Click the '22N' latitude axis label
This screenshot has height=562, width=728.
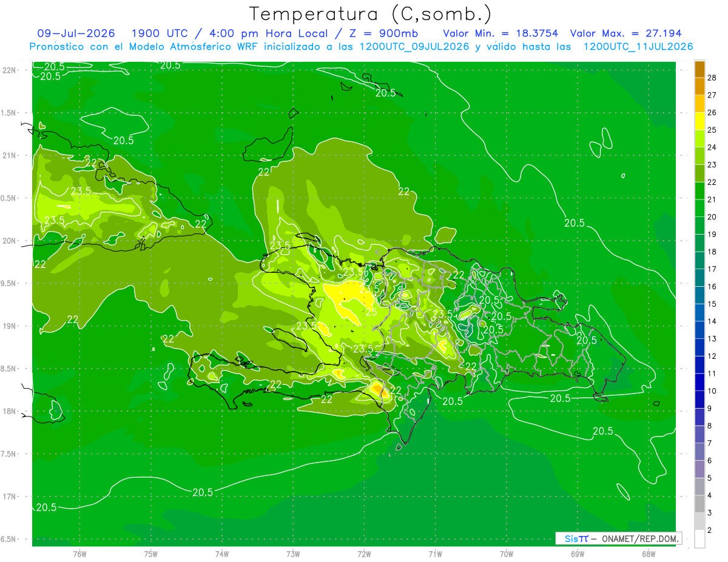[10, 70]
